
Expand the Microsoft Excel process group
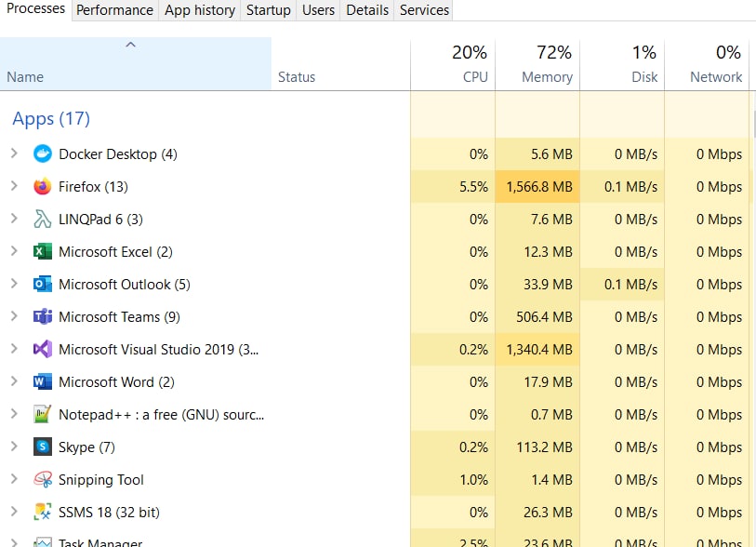tap(14, 251)
